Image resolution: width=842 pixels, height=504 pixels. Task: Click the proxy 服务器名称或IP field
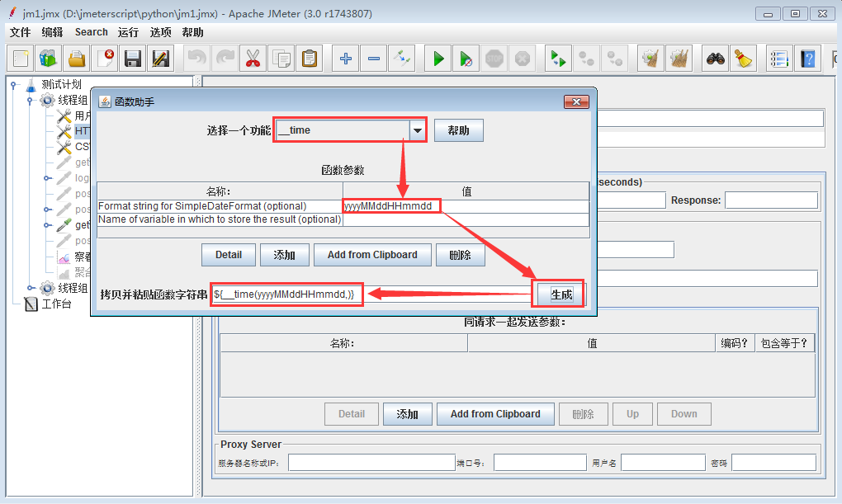(x=371, y=463)
